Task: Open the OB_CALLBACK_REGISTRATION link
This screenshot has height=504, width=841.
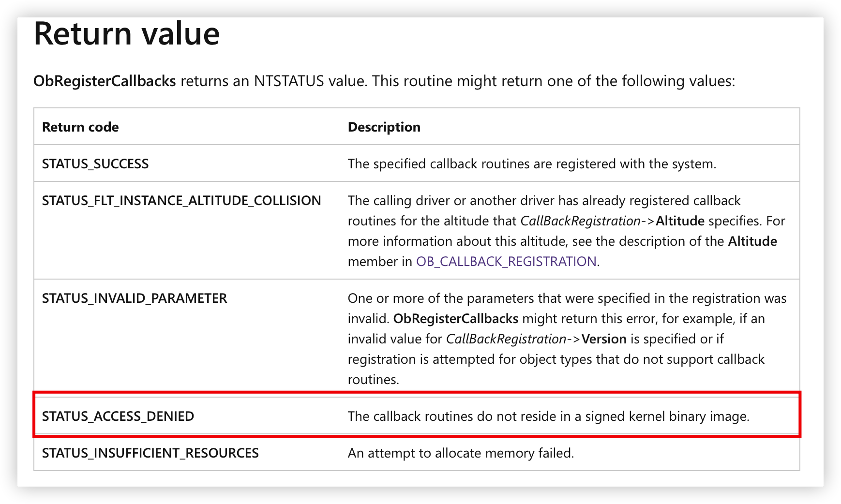Action: (x=506, y=262)
